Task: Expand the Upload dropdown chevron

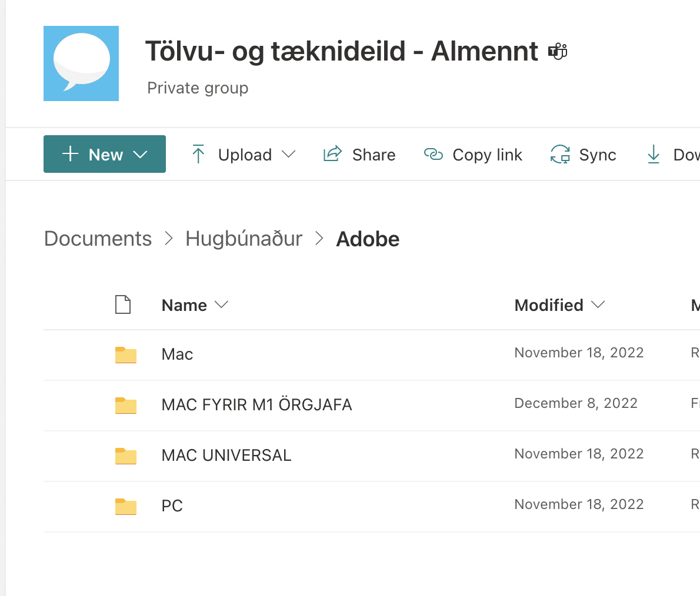Action: tap(288, 155)
